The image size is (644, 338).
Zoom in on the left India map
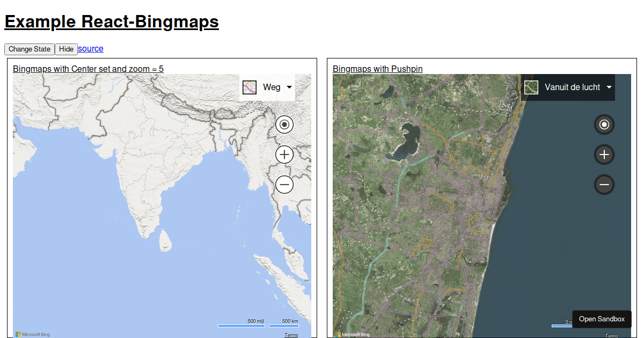284,155
